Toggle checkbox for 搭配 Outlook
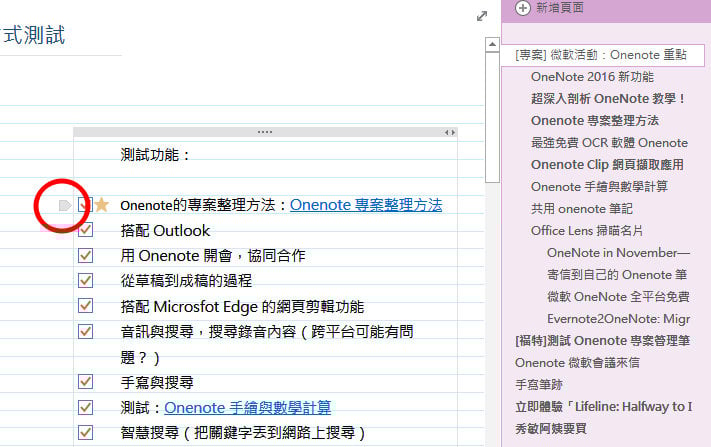 click(x=85, y=230)
